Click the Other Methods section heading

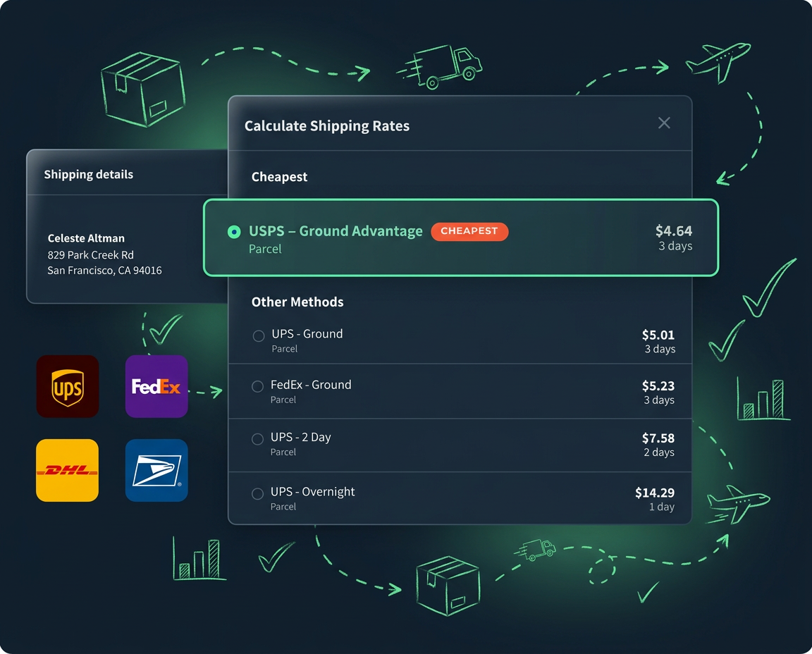(297, 302)
